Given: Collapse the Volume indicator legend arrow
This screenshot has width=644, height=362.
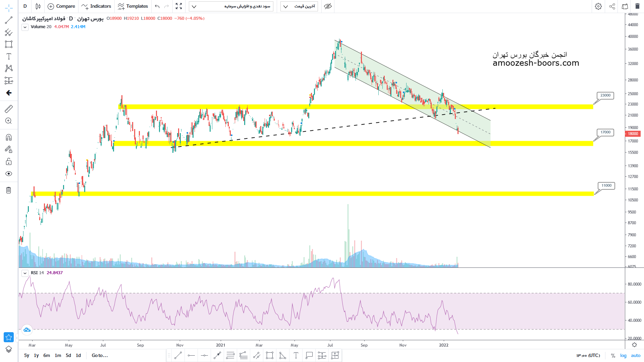Looking at the screenshot, I should pos(25,27).
